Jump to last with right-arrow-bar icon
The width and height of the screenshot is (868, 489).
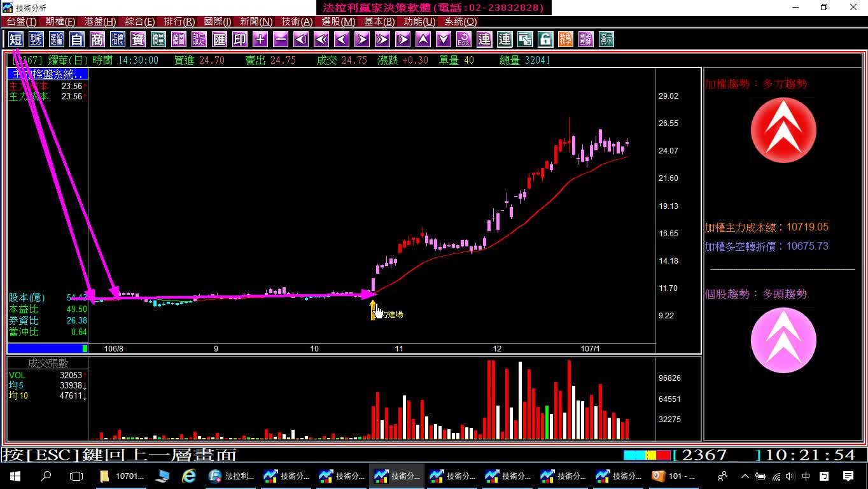tap(403, 39)
